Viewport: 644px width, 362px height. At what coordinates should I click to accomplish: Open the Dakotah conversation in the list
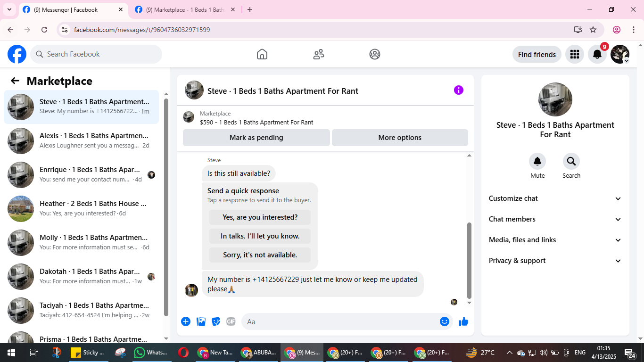tap(81, 277)
